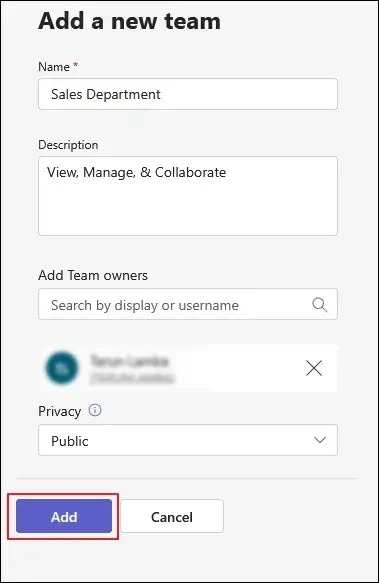Image resolution: width=379 pixels, height=583 pixels.
Task: Open the Privacy info tooltip icon
Action: point(95,410)
